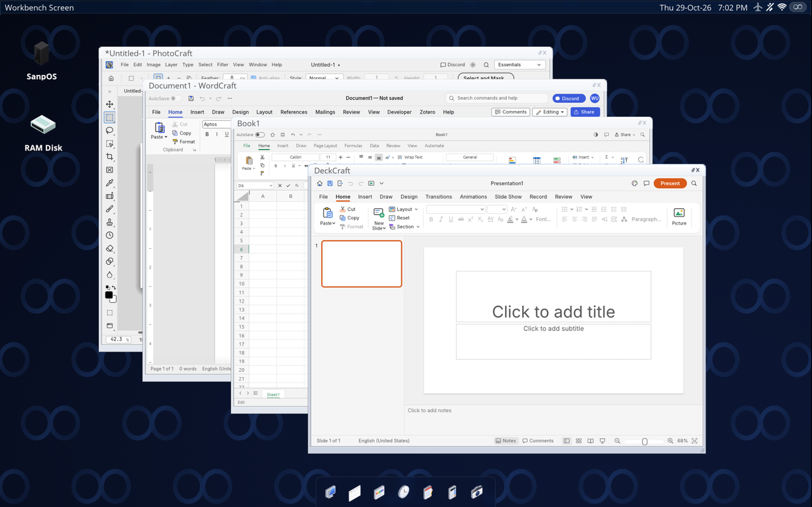The width and height of the screenshot is (812, 507).
Task: Open the font name box in DeckCraft
Action: pyautogui.click(x=455, y=209)
